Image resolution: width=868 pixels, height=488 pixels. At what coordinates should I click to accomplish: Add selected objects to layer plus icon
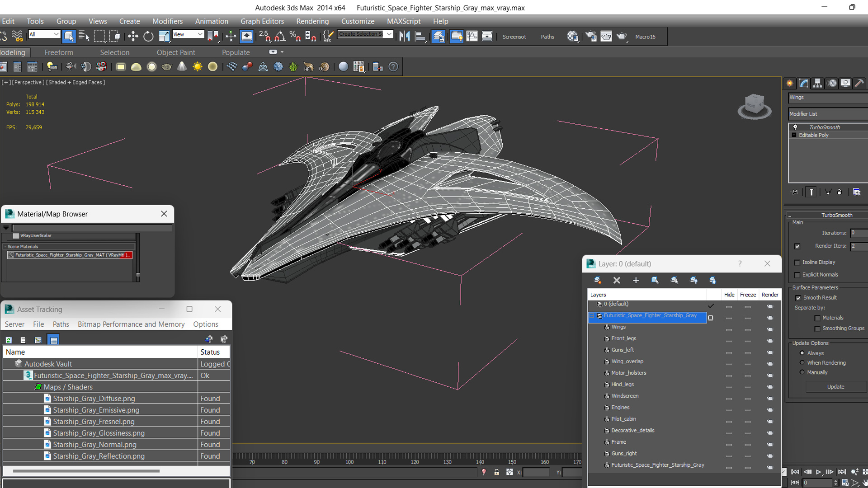pyautogui.click(x=636, y=280)
